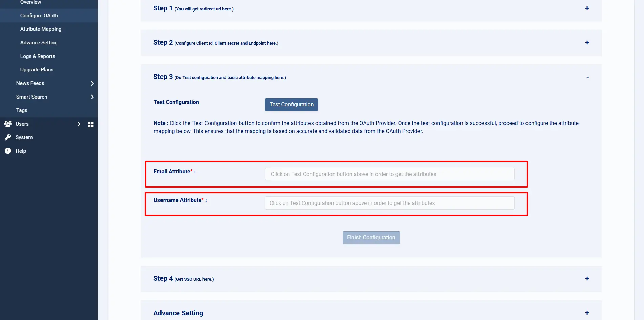The width and height of the screenshot is (644, 320).
Task: Click the Finish Configuration button
Action: tap(371, 238)
